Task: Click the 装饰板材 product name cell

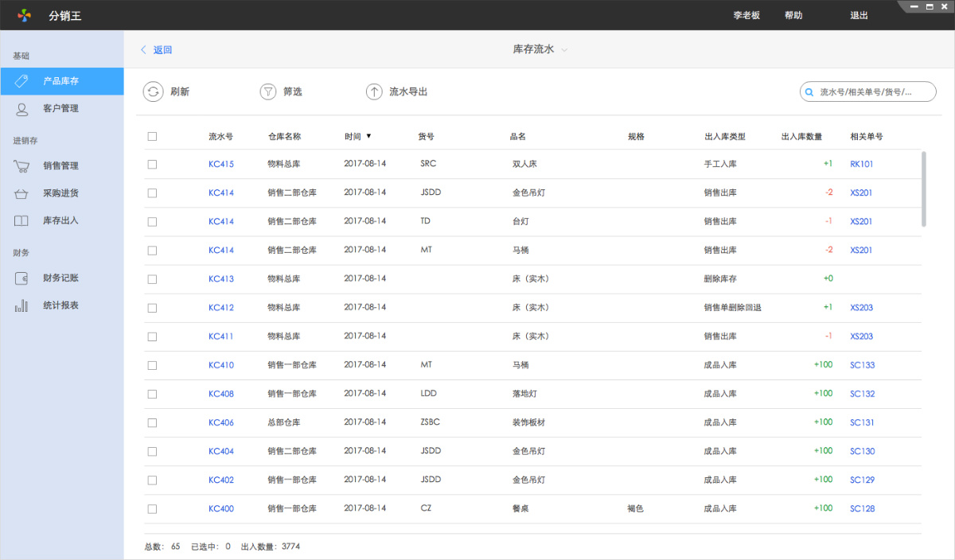Action: pyautogui.click(x=528, y=422)
